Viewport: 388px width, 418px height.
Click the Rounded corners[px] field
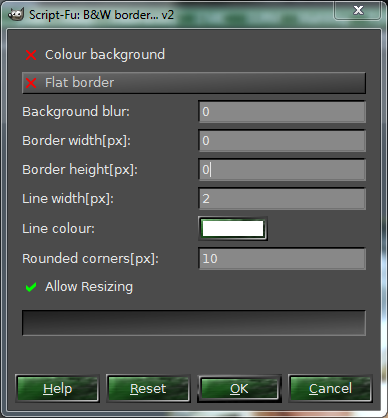coord(282,259)
